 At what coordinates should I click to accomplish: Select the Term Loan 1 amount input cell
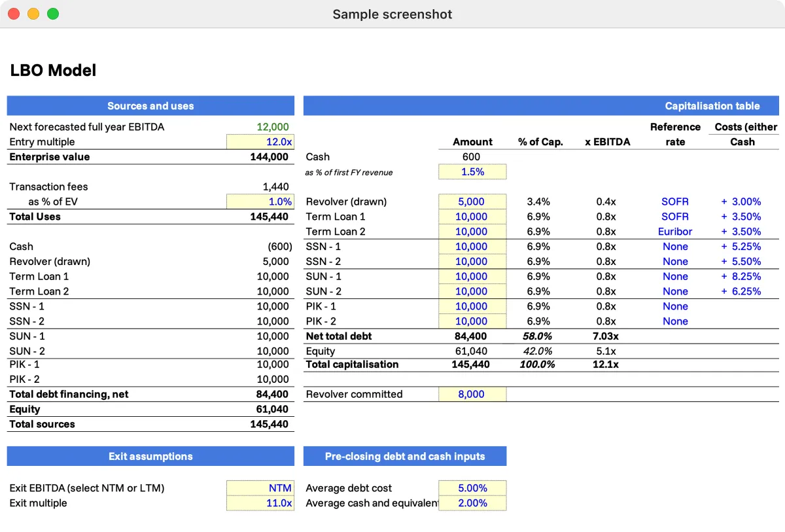[472, 217]
